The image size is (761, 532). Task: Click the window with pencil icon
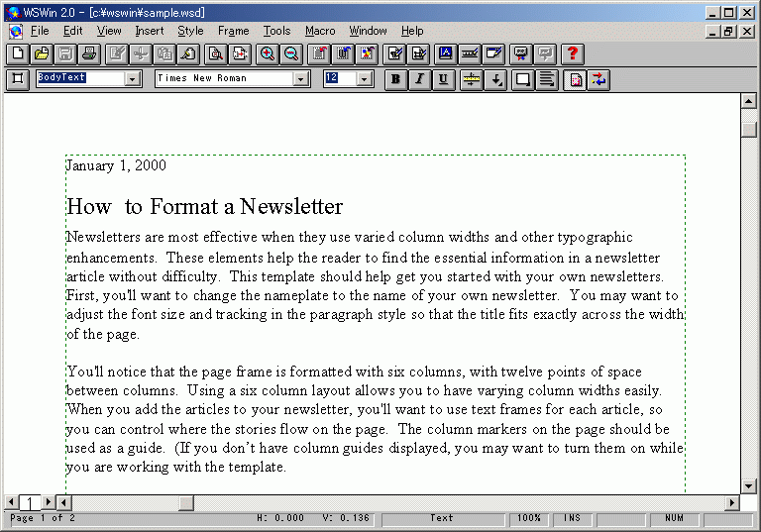point(493,53)
